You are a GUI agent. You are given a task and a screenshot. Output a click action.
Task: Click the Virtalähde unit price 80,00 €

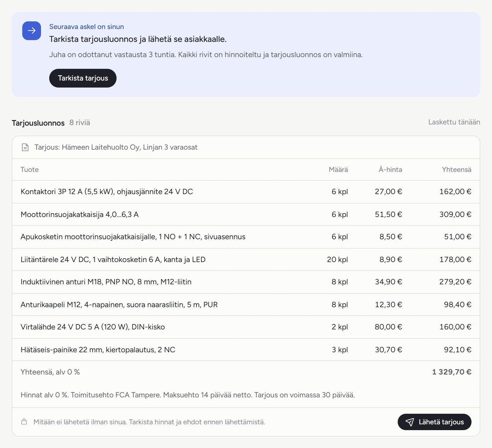pyautogui.click(x=389, y=327)
